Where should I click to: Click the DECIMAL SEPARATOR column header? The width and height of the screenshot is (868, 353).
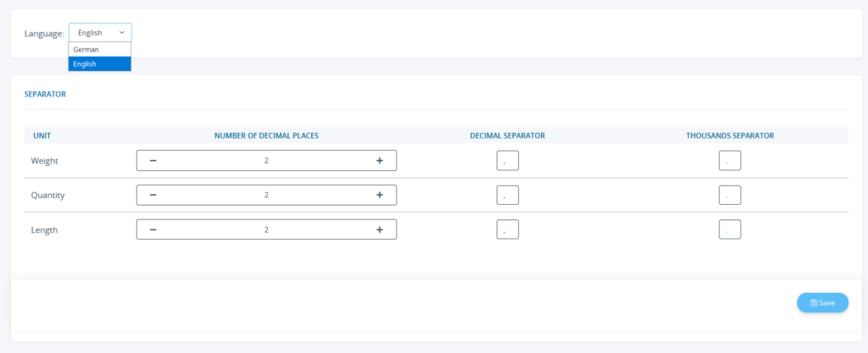[508, 135]
